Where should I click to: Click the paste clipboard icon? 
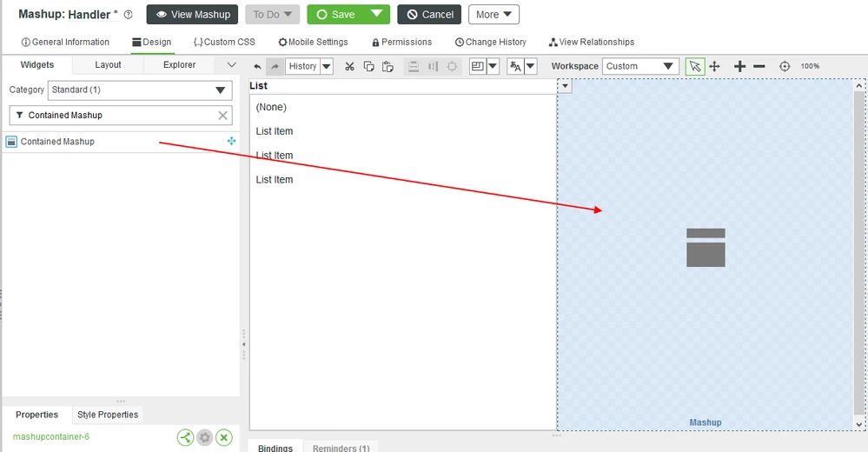pyautogui.click(x=388, y=66)
